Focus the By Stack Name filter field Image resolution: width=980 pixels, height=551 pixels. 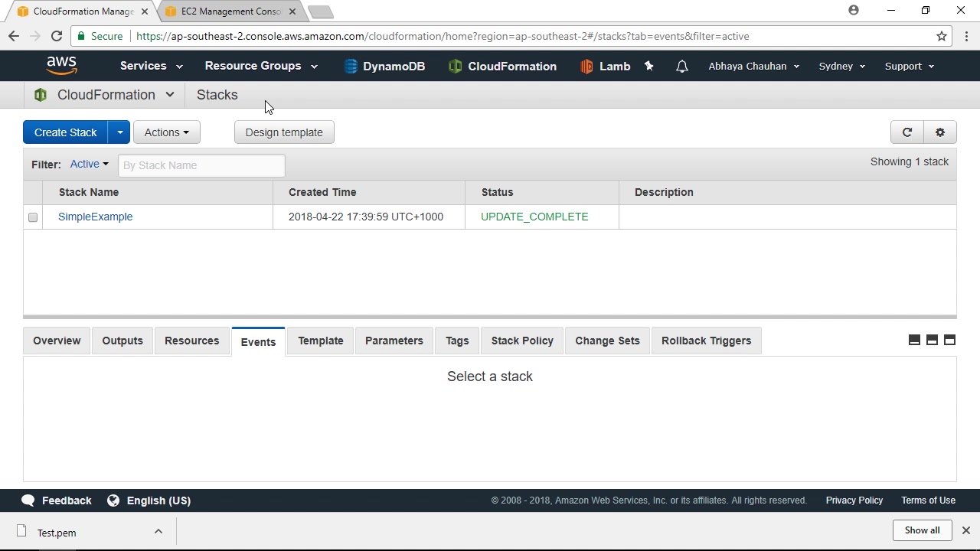point(201,165)
